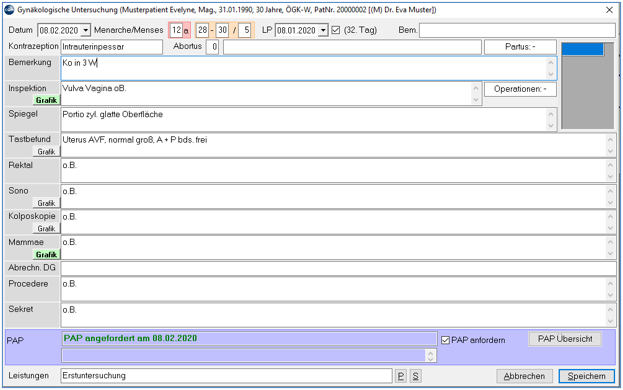Open Grafik for Mammae
Image resolution: width=623 pixels, height=390 pixels.
point(46,255)
